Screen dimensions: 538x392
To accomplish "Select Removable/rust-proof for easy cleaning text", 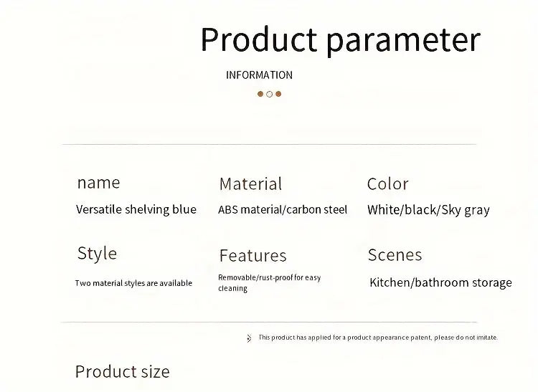I will pyautogui.click(x=269, y=282).
